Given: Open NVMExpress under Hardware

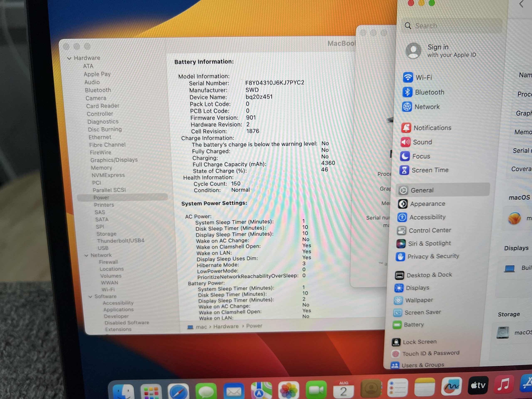Looking at the screenshot, I should coord(108,175).
